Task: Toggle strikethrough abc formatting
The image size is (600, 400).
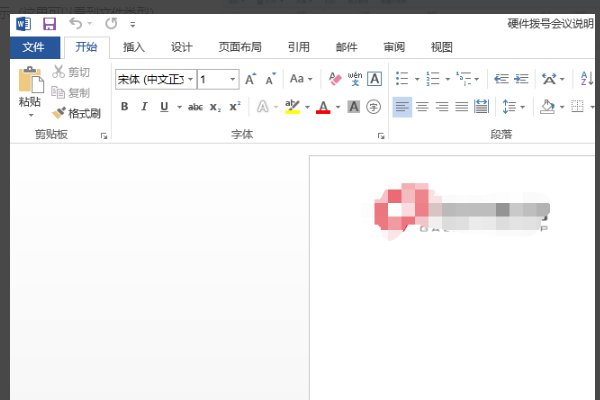Action: point(195,107)
